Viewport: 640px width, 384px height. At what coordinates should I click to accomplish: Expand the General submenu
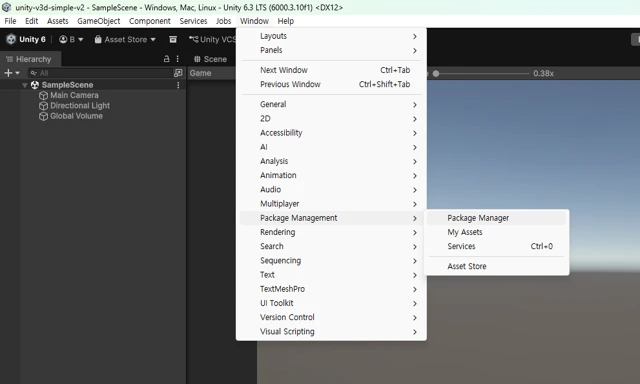(x=331, y=104)
